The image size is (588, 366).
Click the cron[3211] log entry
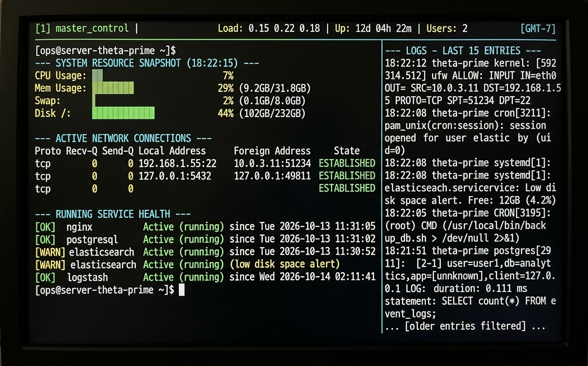[x=468, y=132]
